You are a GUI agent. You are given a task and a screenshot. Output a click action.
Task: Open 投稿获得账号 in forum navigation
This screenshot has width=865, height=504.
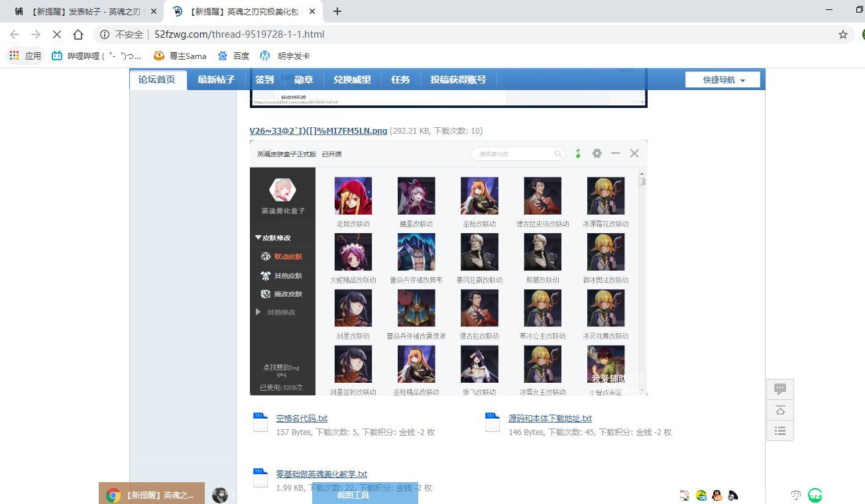tap(458, 79)
